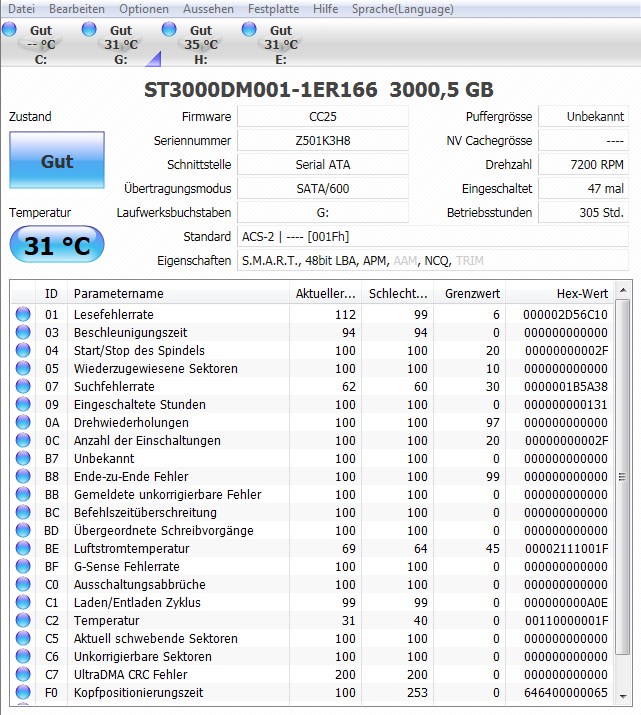The height and width of the screenshot is (715, 641).
Task: Click the Grenzwert column header
Action: tap(470, 293)
